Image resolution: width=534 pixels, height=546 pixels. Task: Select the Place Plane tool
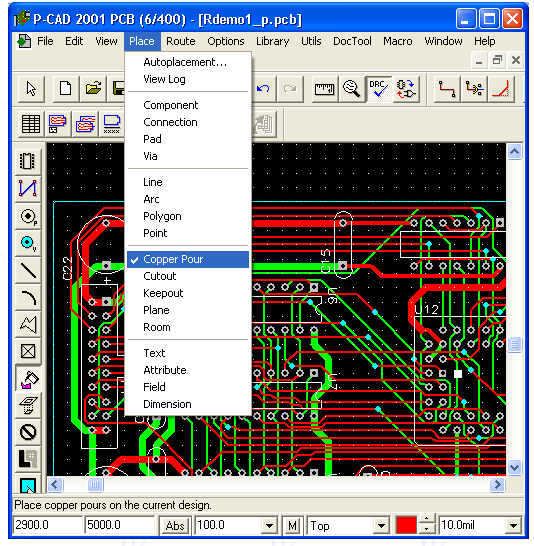(x=28, y=460)
